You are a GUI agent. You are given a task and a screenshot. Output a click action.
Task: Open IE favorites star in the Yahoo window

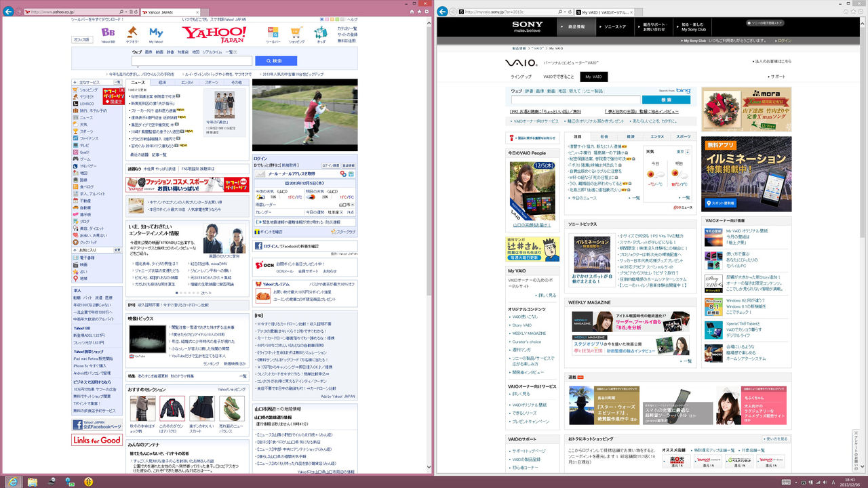[x=420, y=12]
